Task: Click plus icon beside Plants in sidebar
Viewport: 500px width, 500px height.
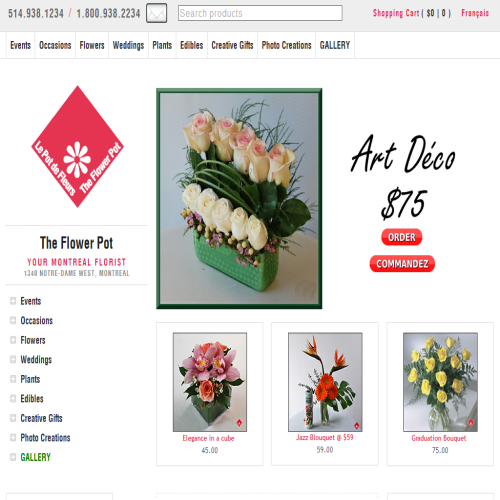Action: (x=13, y=379)
